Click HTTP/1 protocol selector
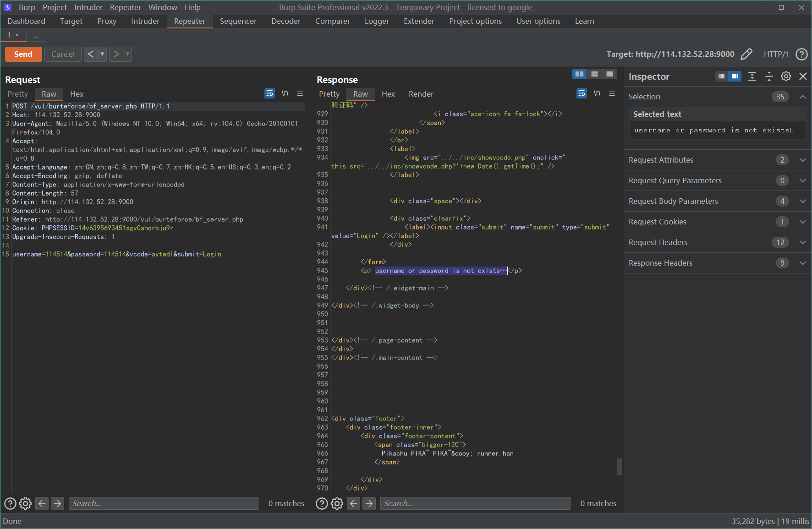This screenshot has height=529, width=812. (776, 54)
